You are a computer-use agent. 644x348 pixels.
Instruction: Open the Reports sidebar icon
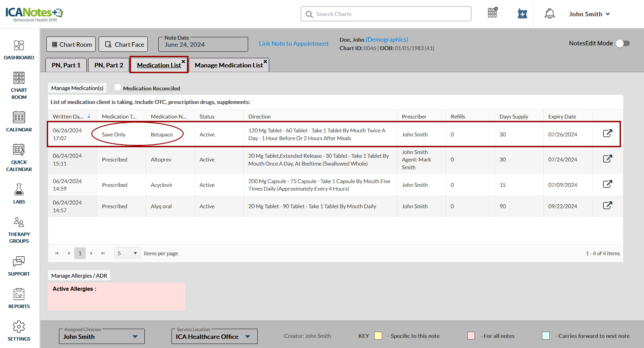coord(19,295)
